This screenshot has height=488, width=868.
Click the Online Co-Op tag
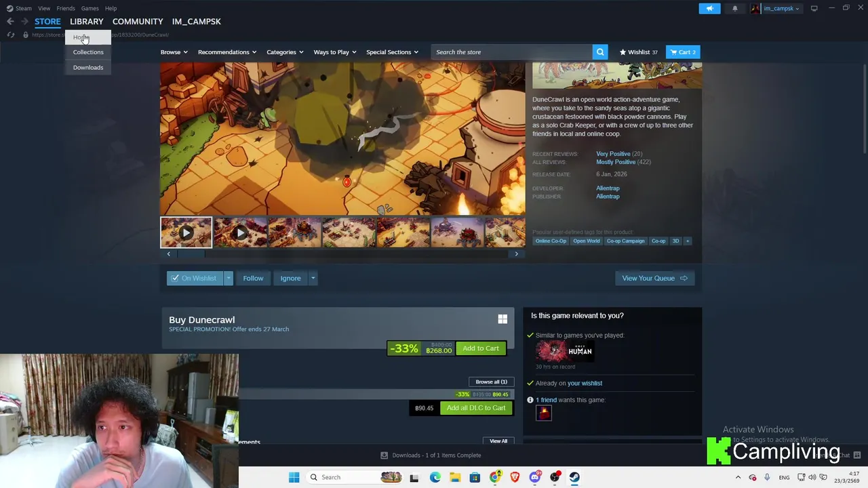coord(551,241)
